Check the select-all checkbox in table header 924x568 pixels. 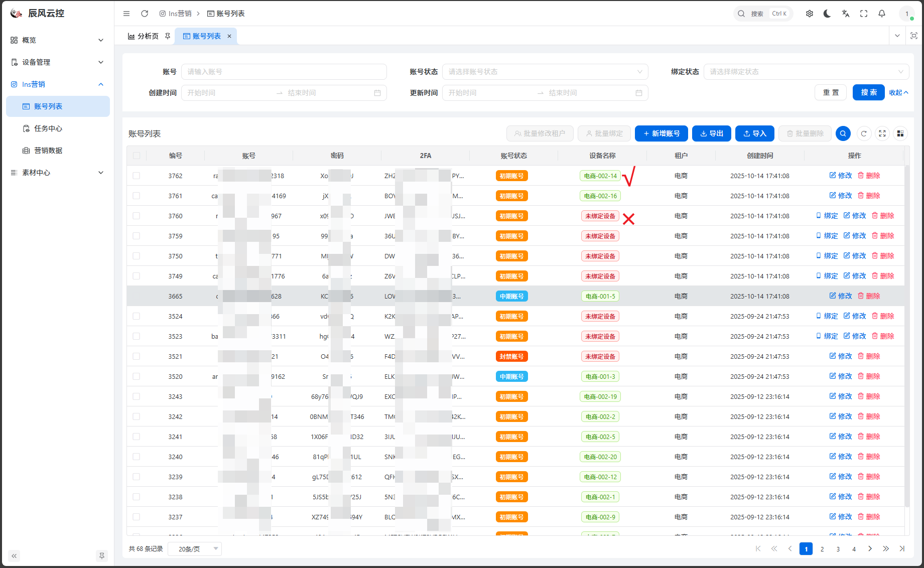click(137, 156)
